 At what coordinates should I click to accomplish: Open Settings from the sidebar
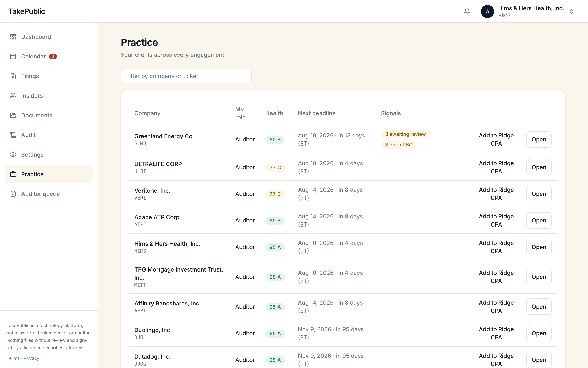(x=49, y=155)
